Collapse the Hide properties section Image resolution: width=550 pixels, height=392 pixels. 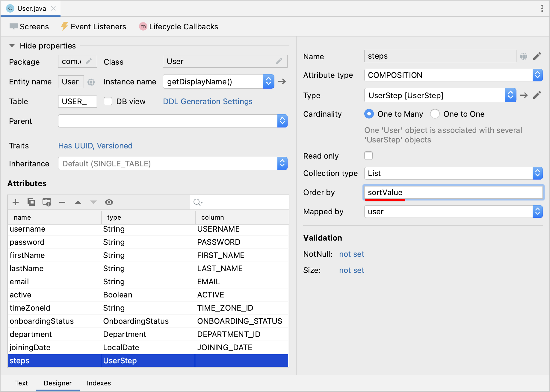tap(12, 46)
